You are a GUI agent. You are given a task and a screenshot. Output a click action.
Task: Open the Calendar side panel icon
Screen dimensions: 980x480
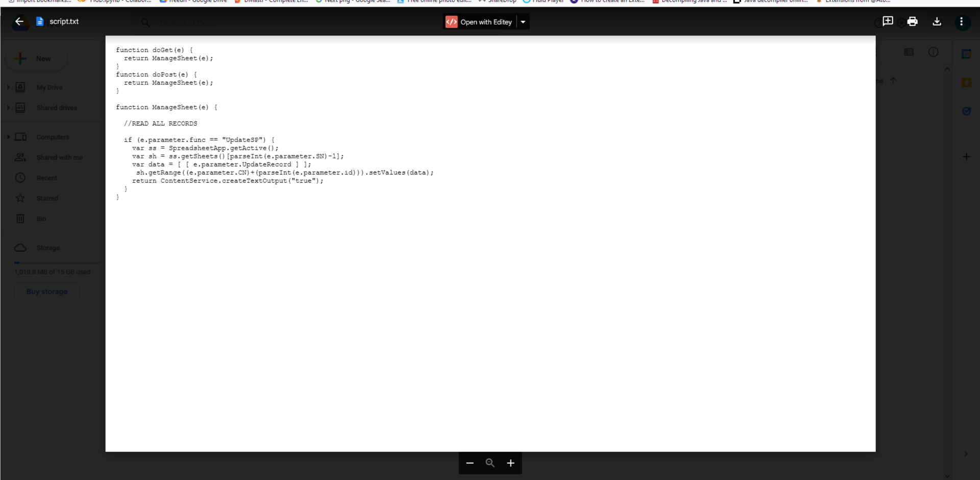pos(966,54)
